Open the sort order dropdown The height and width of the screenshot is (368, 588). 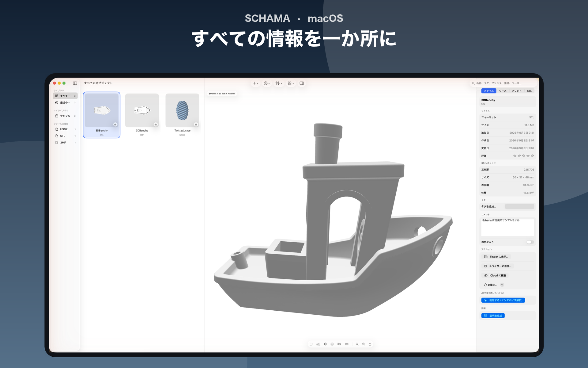(279, 83)
